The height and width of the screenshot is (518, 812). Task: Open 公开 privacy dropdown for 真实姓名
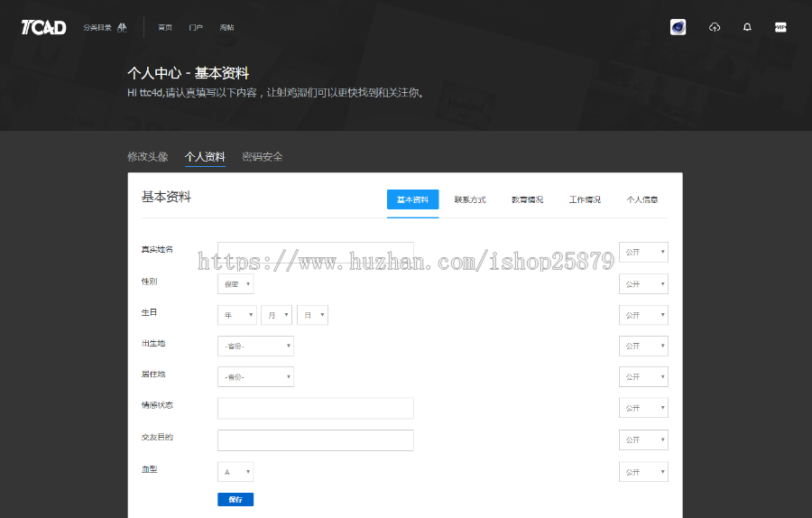(x=643, y=253)
